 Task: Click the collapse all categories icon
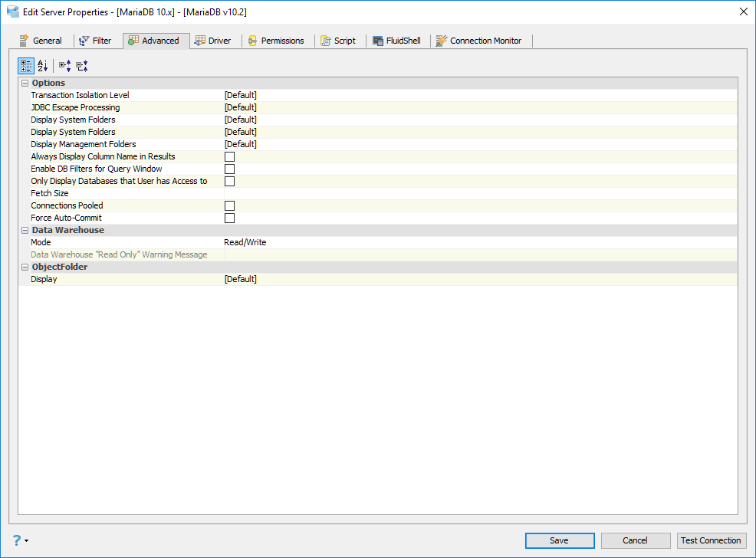click(x=82, y=65)
